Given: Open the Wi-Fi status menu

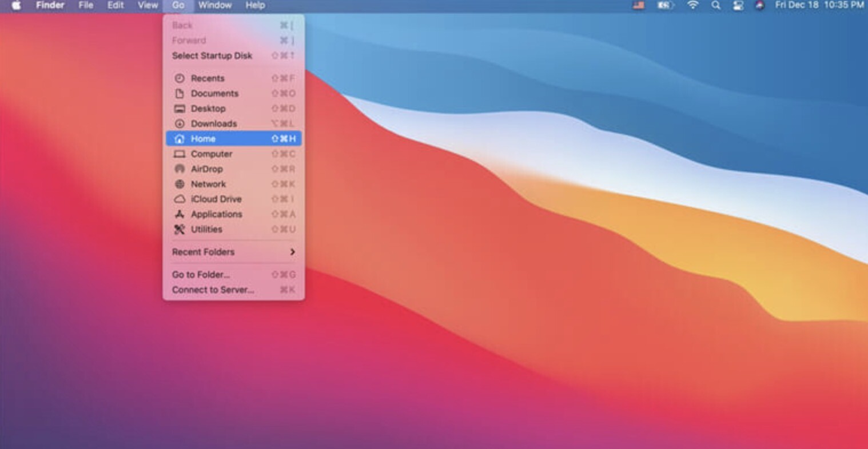Looking at the screenshot, I should point(692,5).
